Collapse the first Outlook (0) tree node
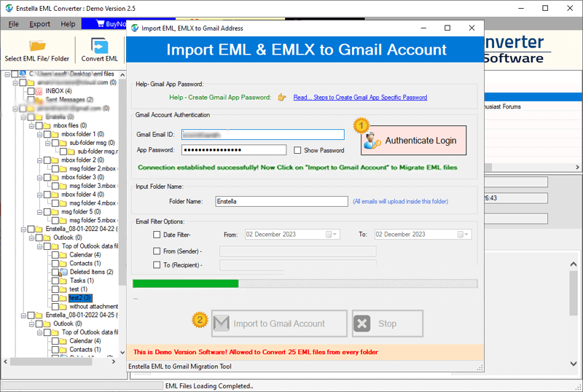 (31, 238)
